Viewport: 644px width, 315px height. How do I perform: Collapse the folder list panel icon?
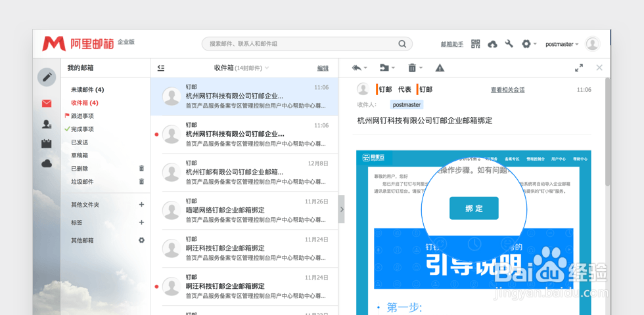pyautogui.click(x=161, y=68)
